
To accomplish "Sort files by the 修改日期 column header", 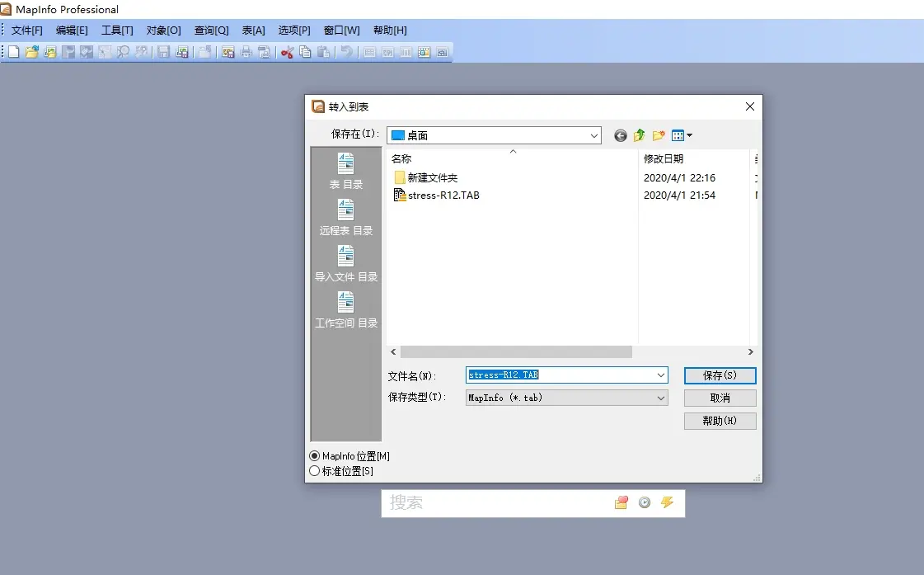I will point(693,158).
